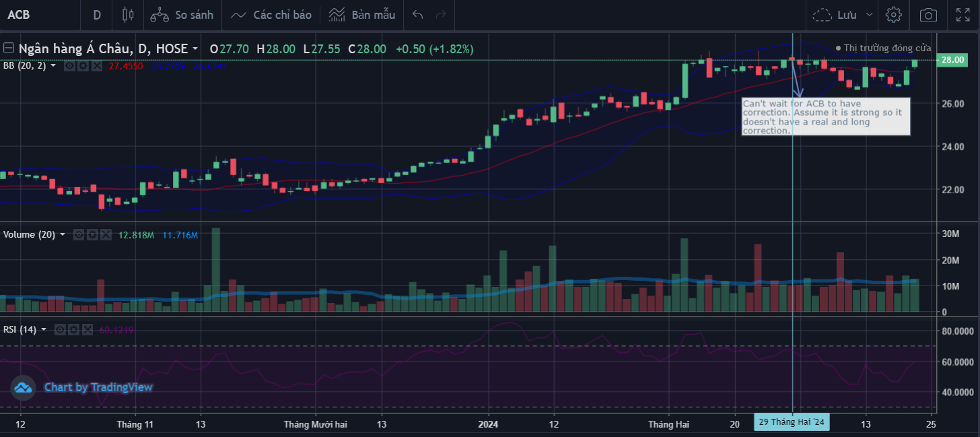Screen dimensions: 980x437
Task: Expand the Ngân hàng Á Châu symbol dropdown
Action: (x=195, y=49)
